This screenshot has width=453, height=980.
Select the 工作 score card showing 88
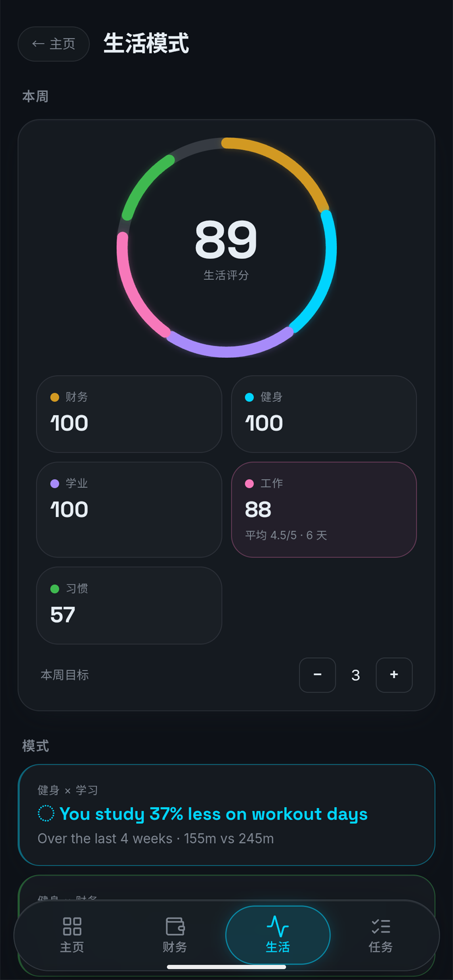pyautogui.click(x=324, y=509)
